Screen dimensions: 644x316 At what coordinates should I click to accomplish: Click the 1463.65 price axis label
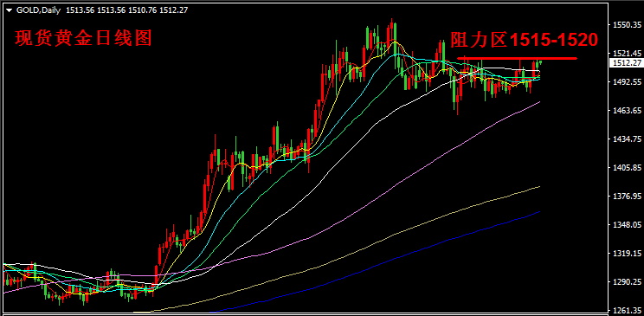(x=627, y=111)
